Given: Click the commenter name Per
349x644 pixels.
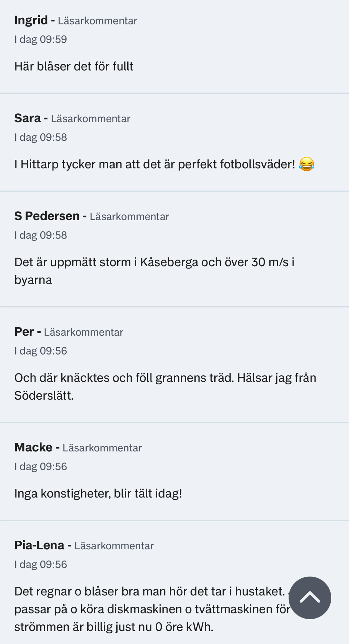Looking at the screenshot, I should coord(24,332).
